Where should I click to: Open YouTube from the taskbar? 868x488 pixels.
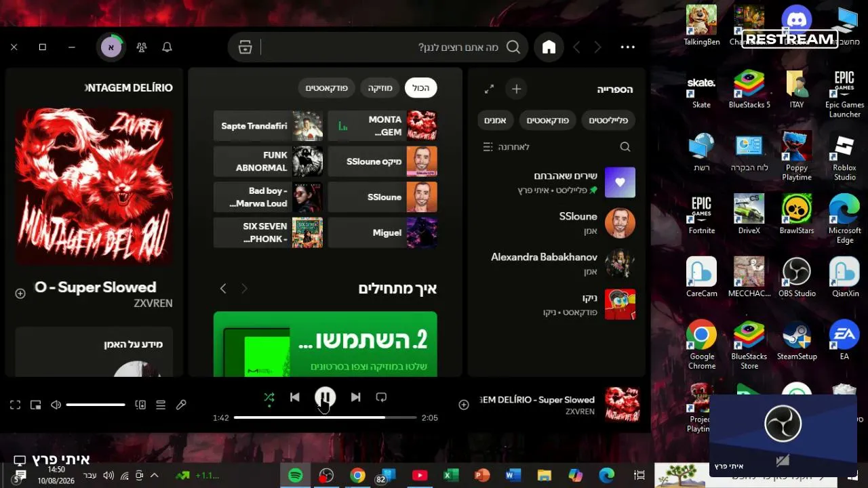[420, 476]
